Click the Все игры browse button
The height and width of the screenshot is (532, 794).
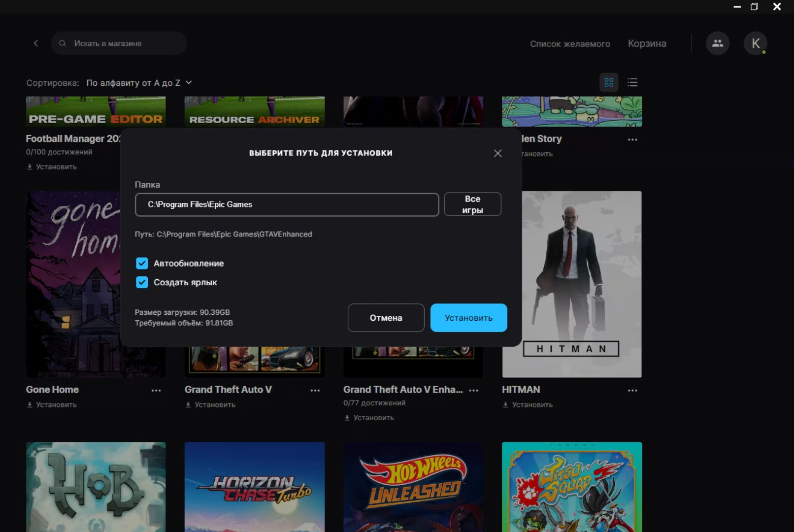pyautogui.click(x=472, y=204)
